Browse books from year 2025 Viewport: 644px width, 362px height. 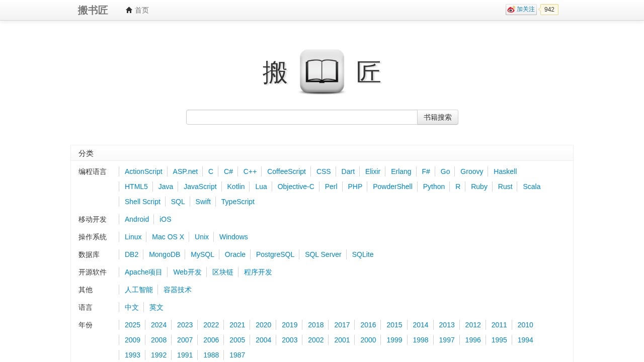coord(132,325)
